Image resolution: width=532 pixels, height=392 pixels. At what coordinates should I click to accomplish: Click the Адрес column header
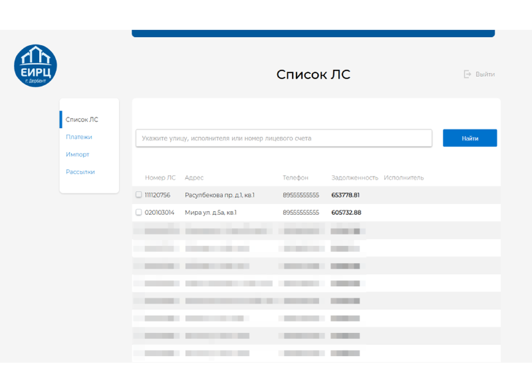194,178
